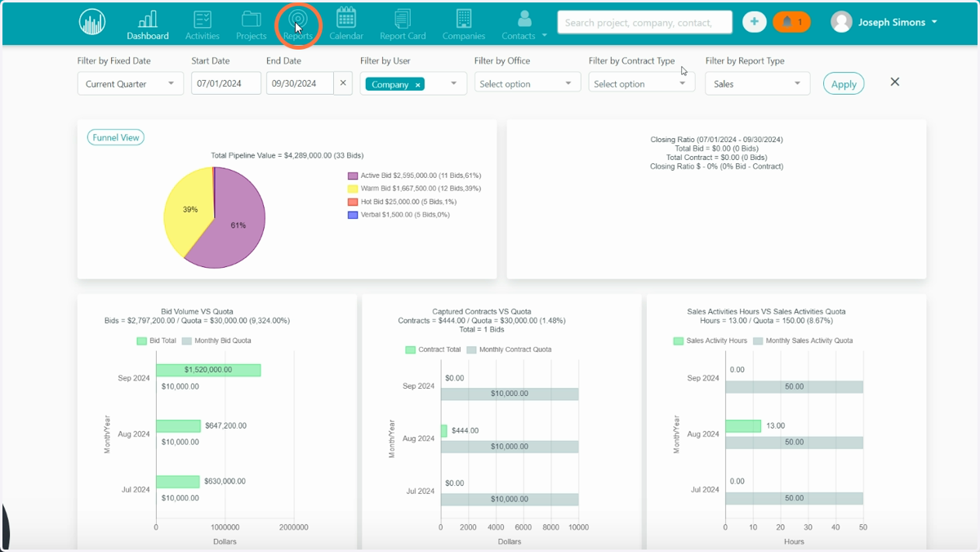Viewport: 980px width, 552px height.
Task: Remove the Company user tag
Action: (x=417, y=85)
